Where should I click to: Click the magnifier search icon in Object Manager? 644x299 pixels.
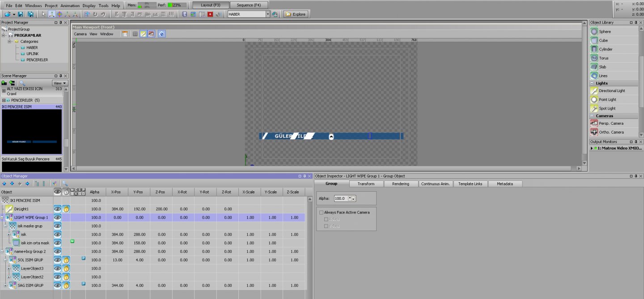pyautogui.click(x=65, y=183)
